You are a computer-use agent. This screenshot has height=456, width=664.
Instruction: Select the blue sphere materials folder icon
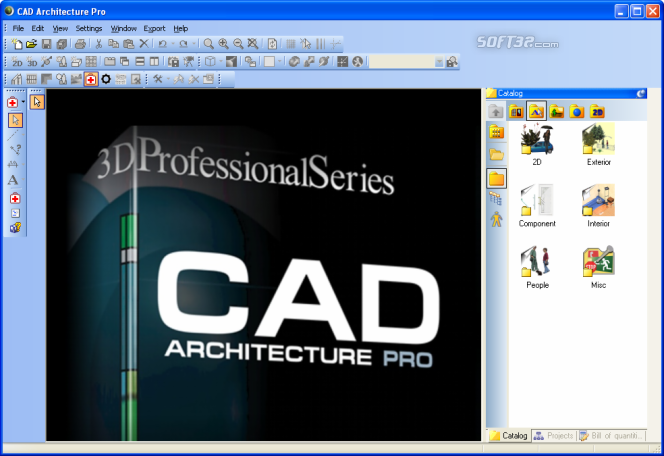[x=576, y=112]
